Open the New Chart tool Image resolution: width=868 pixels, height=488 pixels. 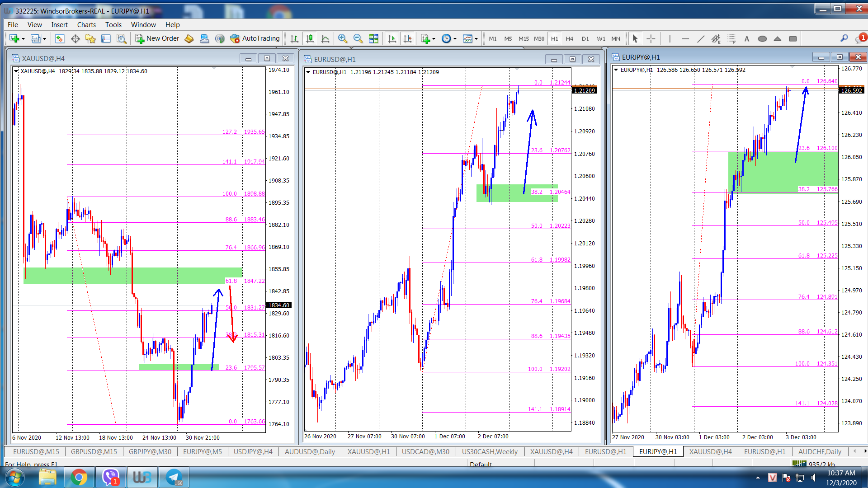click(x=14, y=39)
